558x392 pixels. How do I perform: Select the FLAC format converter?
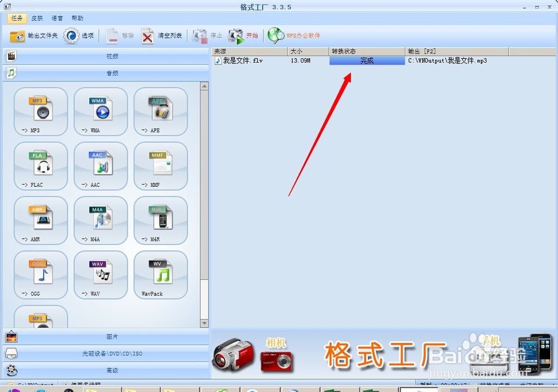(x=40, y=166)
